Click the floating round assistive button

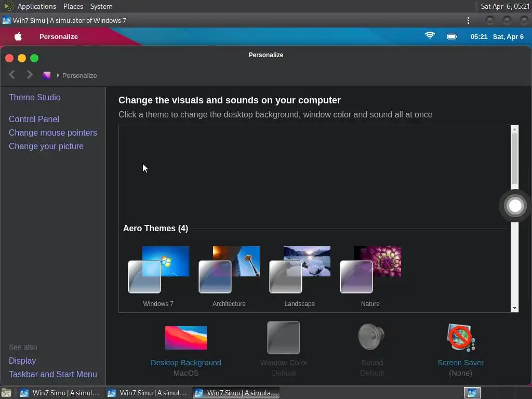pos(515,206)
